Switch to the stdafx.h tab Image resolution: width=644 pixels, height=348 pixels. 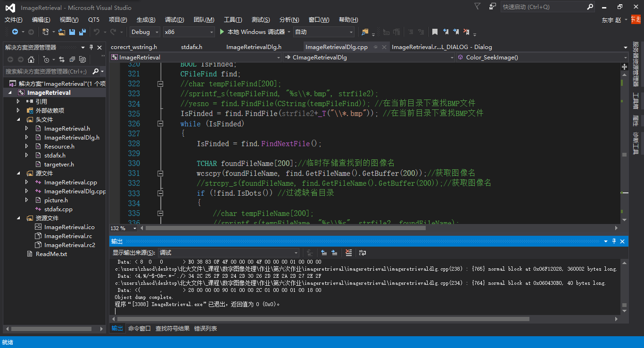(191, 47)
